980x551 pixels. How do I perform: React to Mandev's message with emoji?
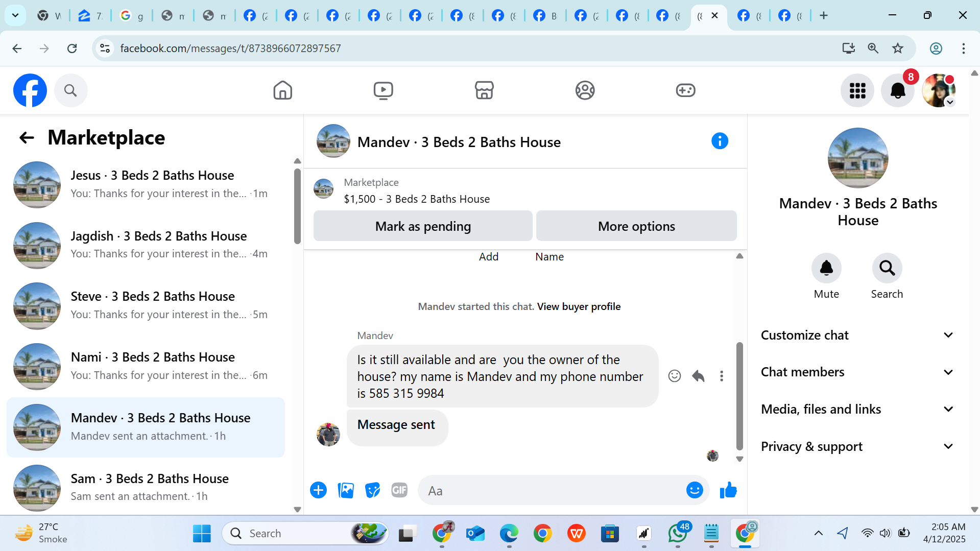pos(675,376)
